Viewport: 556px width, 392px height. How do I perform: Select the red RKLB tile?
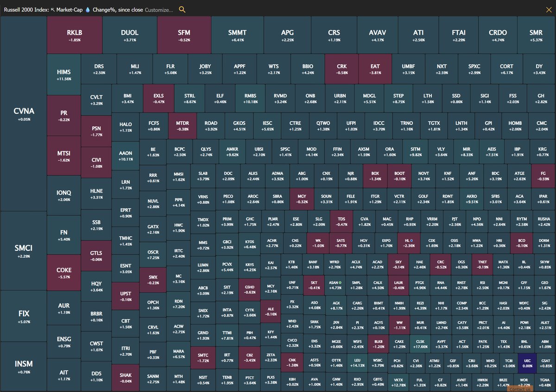74,35
